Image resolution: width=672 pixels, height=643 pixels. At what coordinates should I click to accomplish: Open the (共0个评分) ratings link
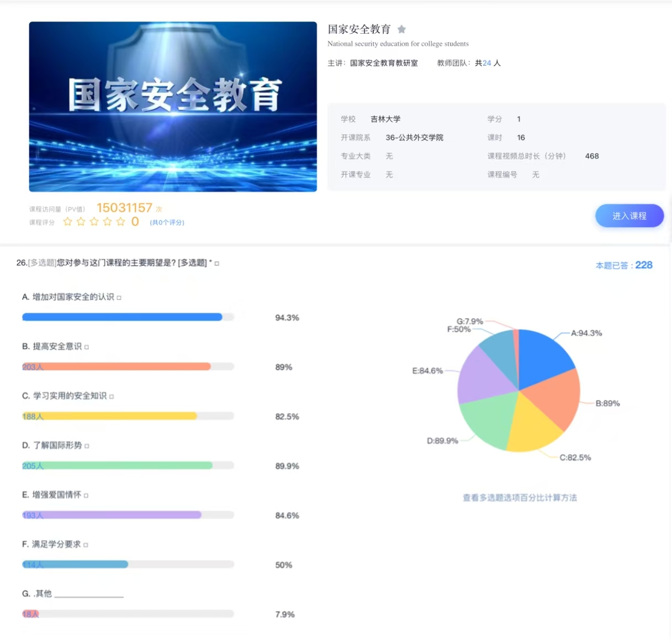click(x=167, y=222)
